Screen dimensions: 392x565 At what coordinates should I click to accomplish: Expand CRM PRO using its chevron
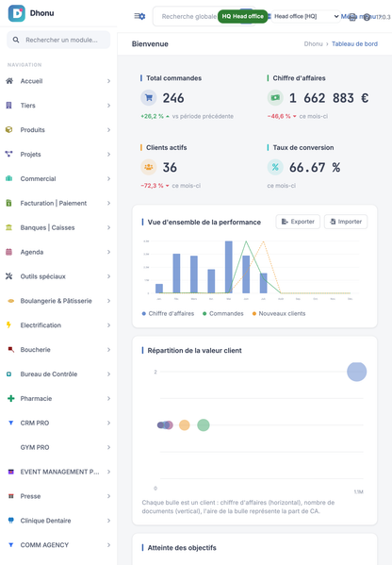(108, 423)
